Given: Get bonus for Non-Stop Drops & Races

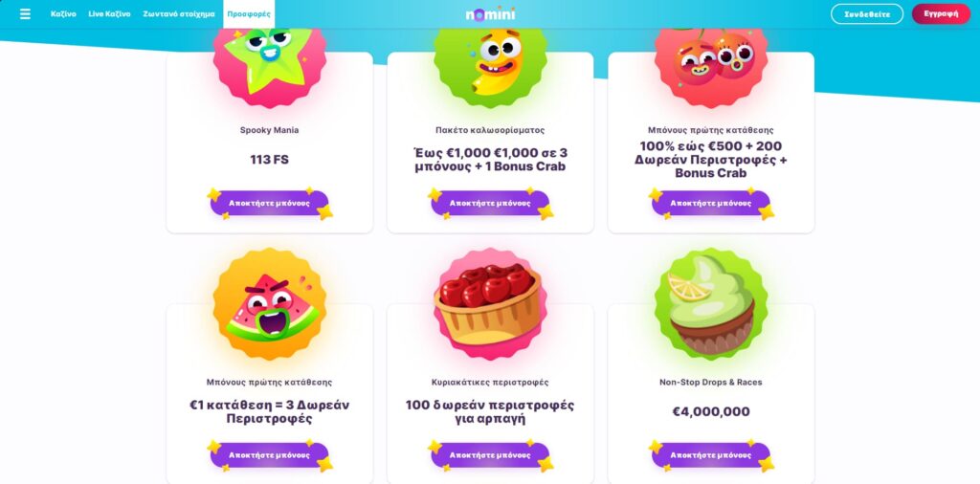Looking at the screenshot, I should (711, 455).
